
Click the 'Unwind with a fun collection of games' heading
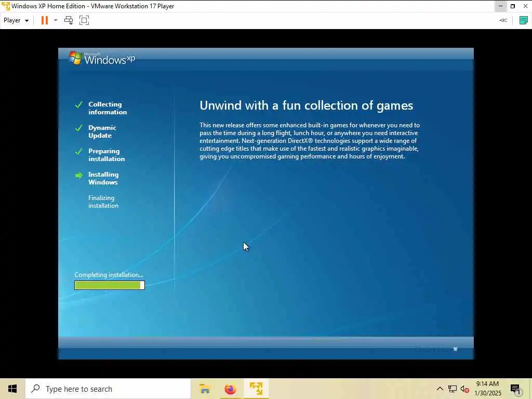307,105
